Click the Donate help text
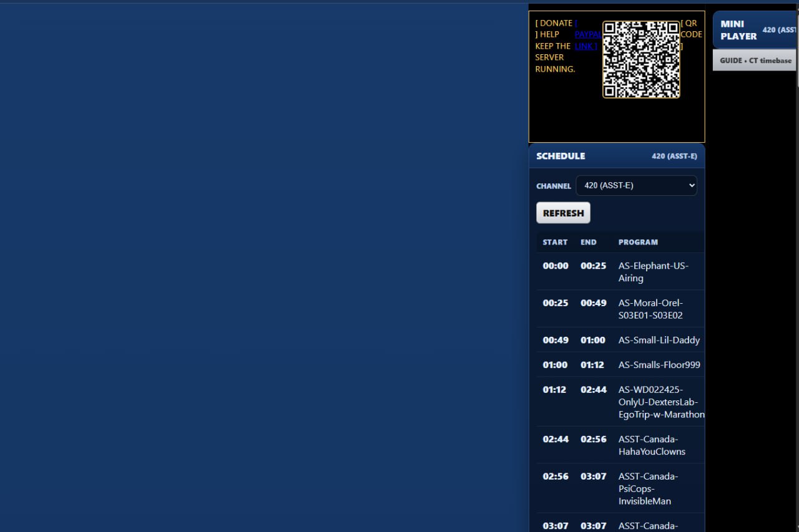 click(554, 46)
